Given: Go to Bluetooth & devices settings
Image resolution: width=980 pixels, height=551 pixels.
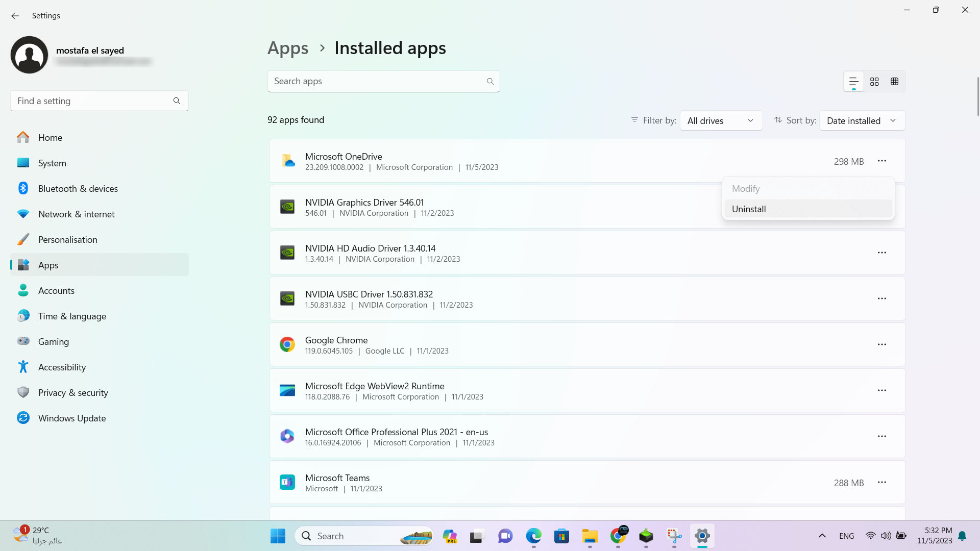Looking at the screenshot, I should pyautogui.click(x=78, y=189).
